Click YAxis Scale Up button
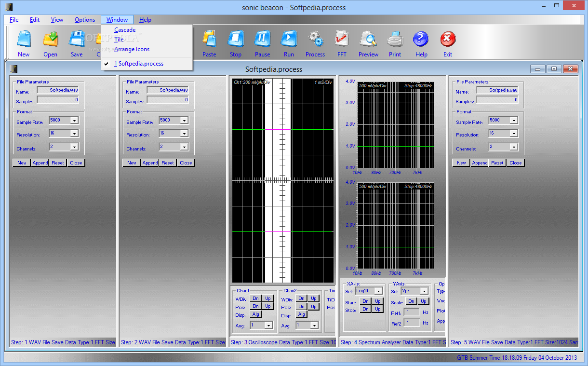This screenshot has height=366, width=588. coord(424,301)
